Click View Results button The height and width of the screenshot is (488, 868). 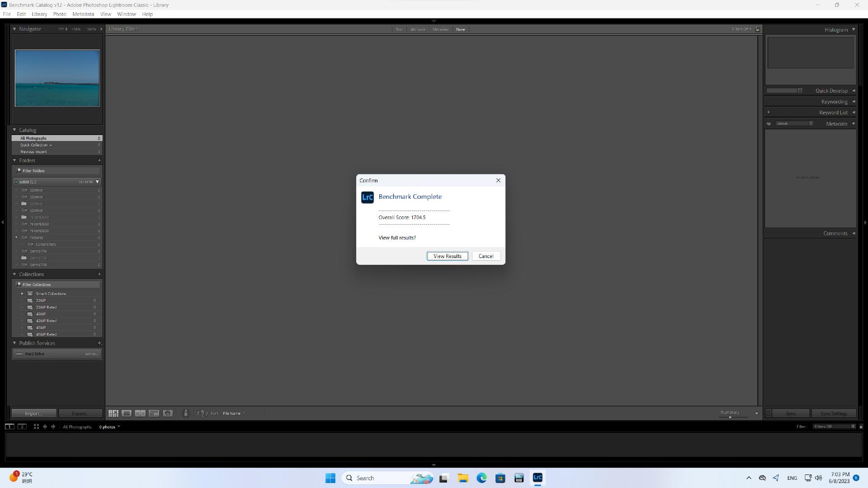447,256
